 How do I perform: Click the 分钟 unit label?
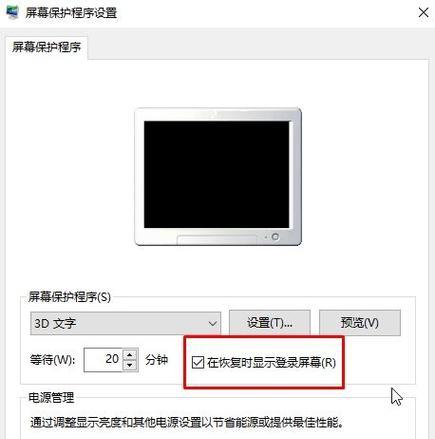tap(156, 360)
